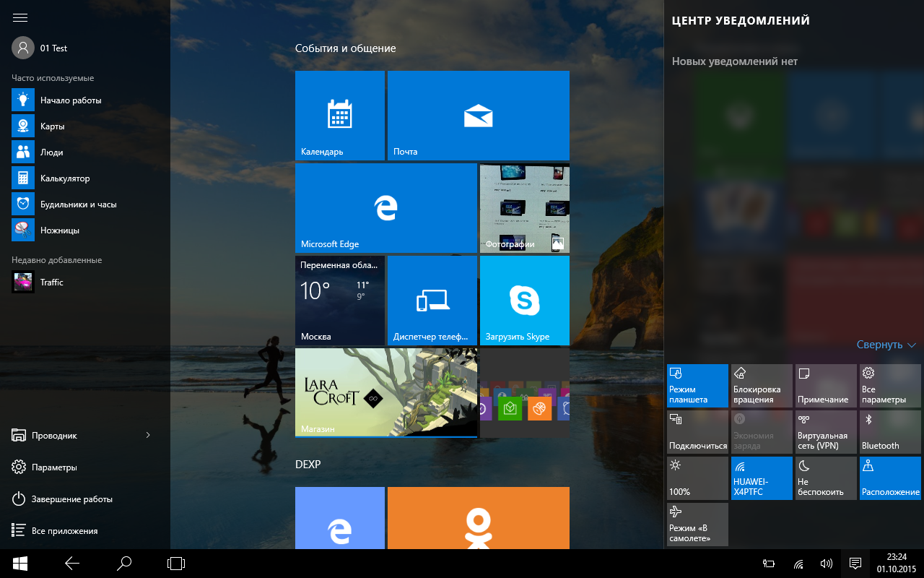Open the orange Odnoklassniki tile under DEXP
Screen dimensions: 924x578
pos(479,518)
